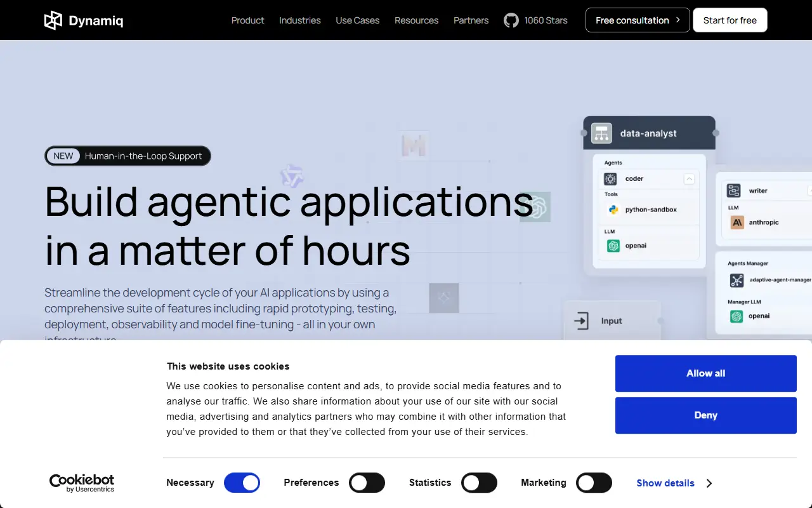Click Allow all cookies button

coord(706,373)
